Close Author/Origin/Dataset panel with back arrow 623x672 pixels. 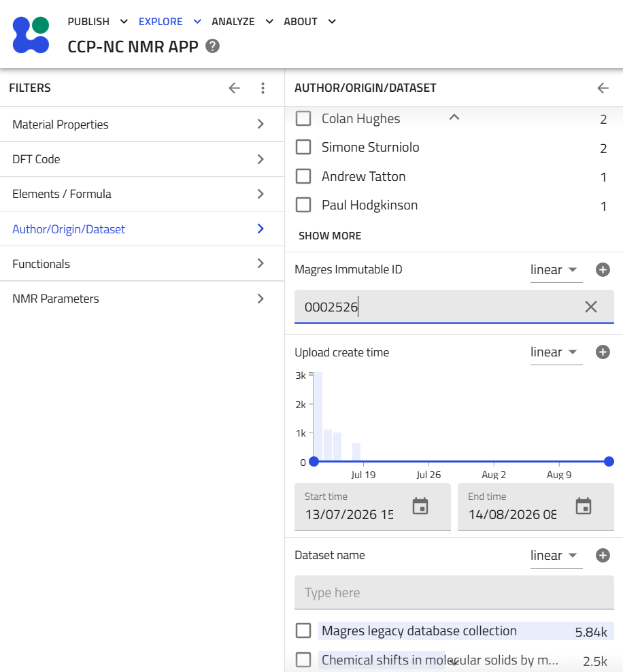pos(603,88)
